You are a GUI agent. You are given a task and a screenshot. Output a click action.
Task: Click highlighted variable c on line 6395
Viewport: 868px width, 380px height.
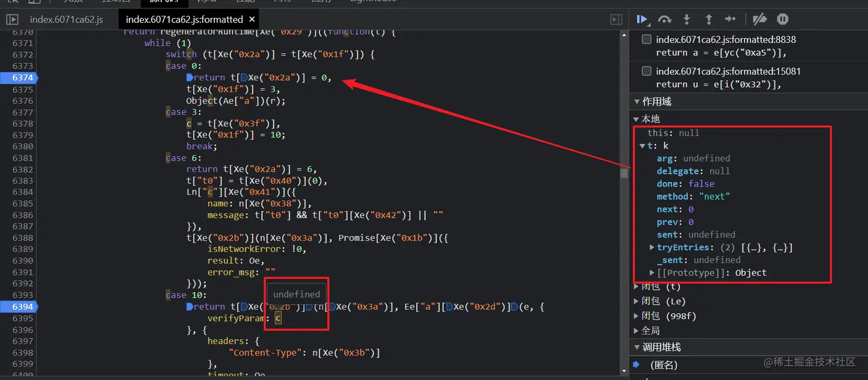point(278,319)
